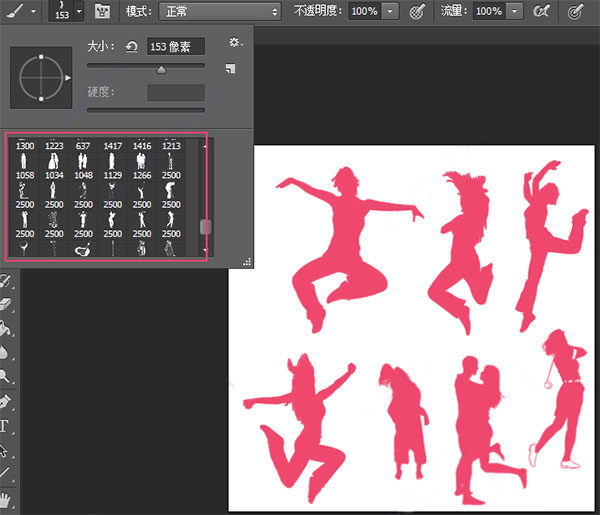Image resolution: width=600 pixels, height=515 pixels.
Task: Open the brush preset picker showing 153
Action: click(64, 11)
